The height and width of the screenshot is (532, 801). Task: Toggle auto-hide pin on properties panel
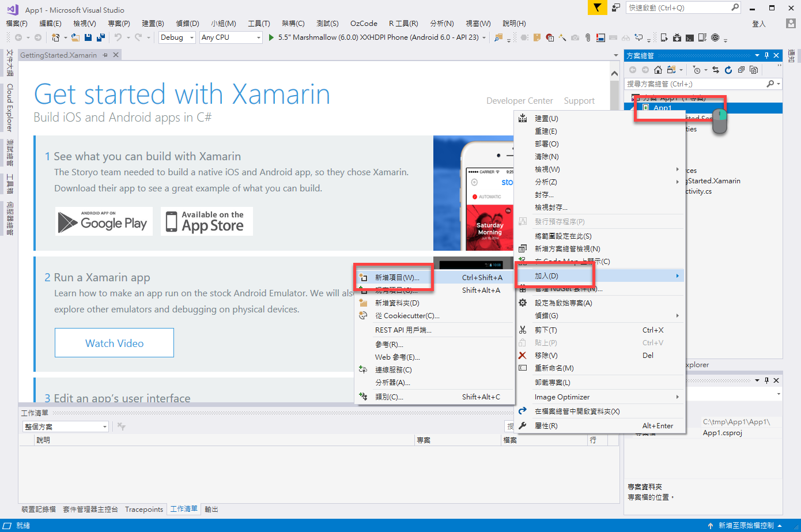(766, 380)
